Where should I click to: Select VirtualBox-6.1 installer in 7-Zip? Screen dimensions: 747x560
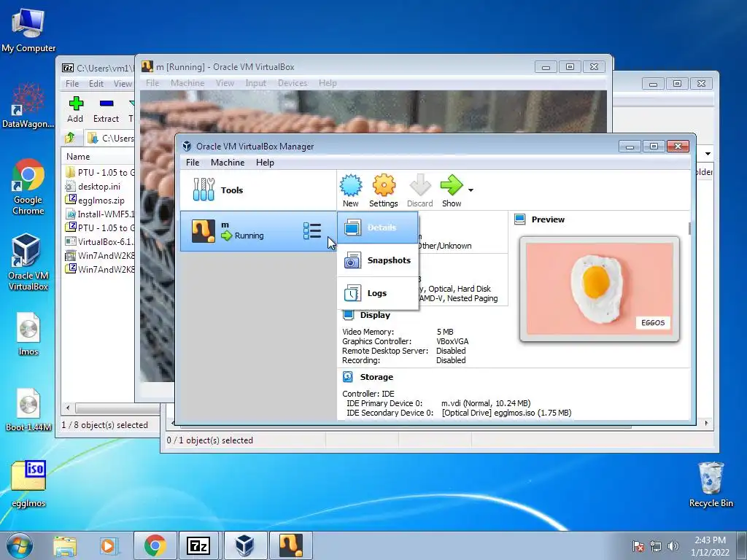tap(99, 241)
